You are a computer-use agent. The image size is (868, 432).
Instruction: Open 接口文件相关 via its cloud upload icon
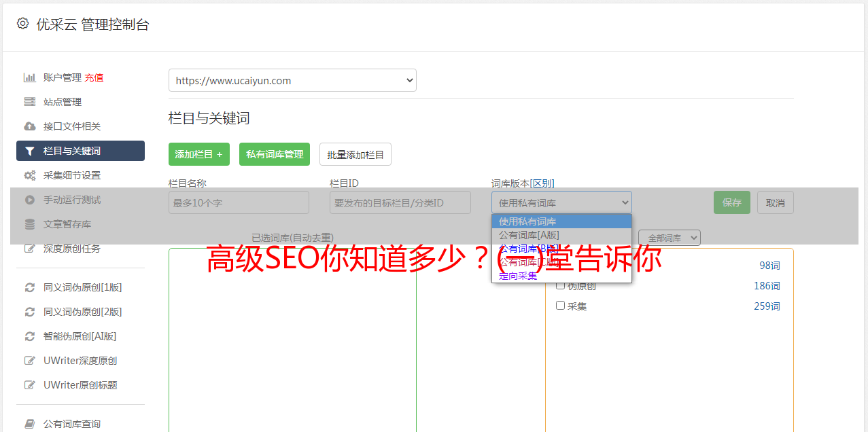click(x=29, y=126)
